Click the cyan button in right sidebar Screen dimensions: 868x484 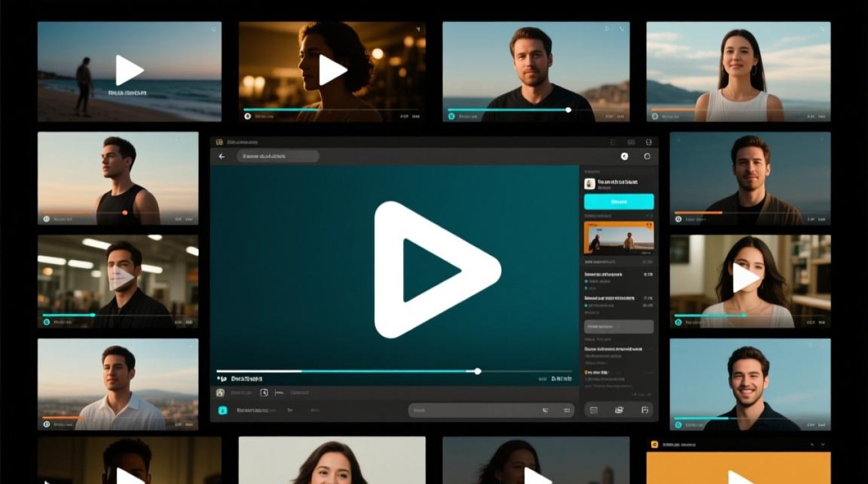click(x=619, y=201)
